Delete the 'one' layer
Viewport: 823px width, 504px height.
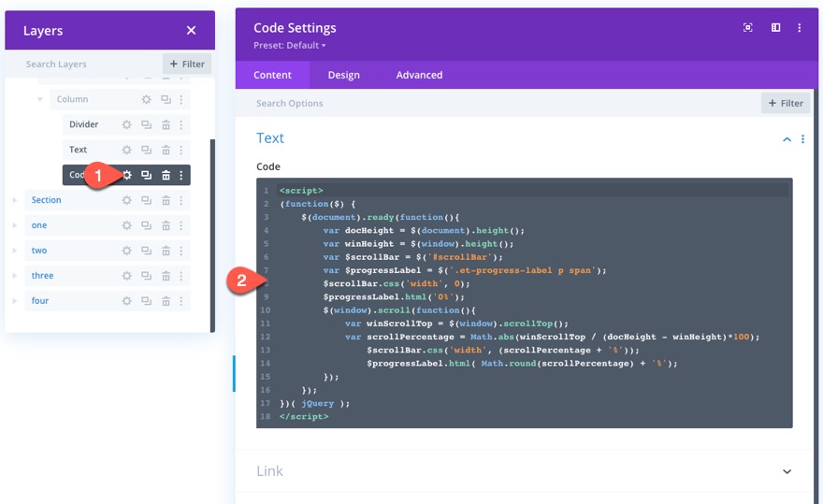tap(166, 225)
